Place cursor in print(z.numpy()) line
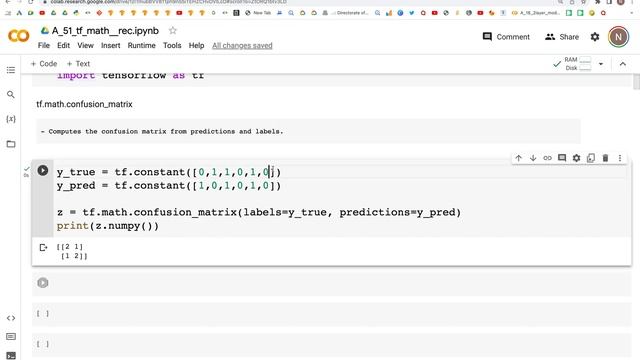The width and height of the screenshot is (640, 360). [107, 226]
